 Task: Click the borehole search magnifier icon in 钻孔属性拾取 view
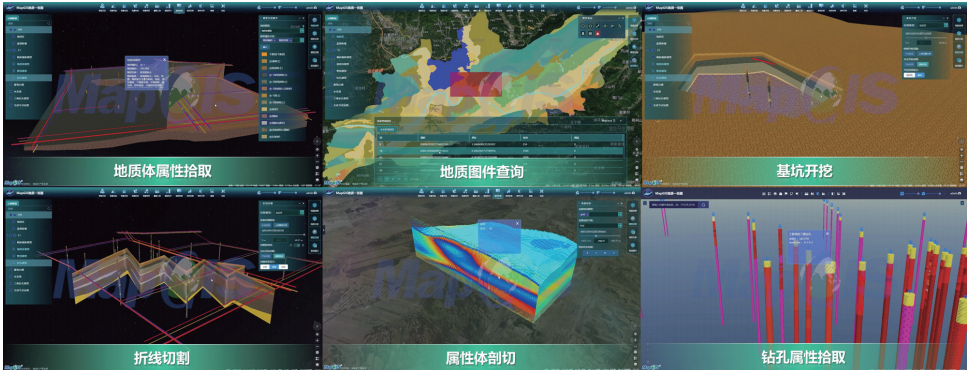pos(703,204)
